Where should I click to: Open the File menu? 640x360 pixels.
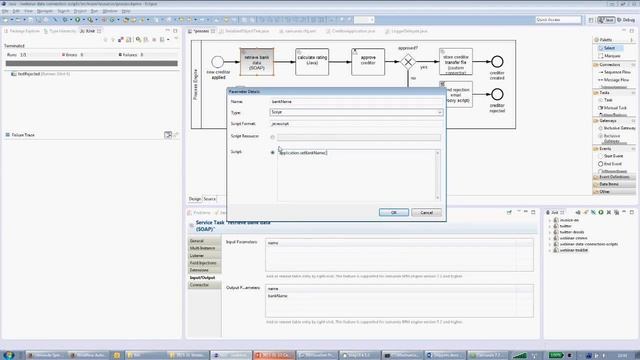[5, 11]
